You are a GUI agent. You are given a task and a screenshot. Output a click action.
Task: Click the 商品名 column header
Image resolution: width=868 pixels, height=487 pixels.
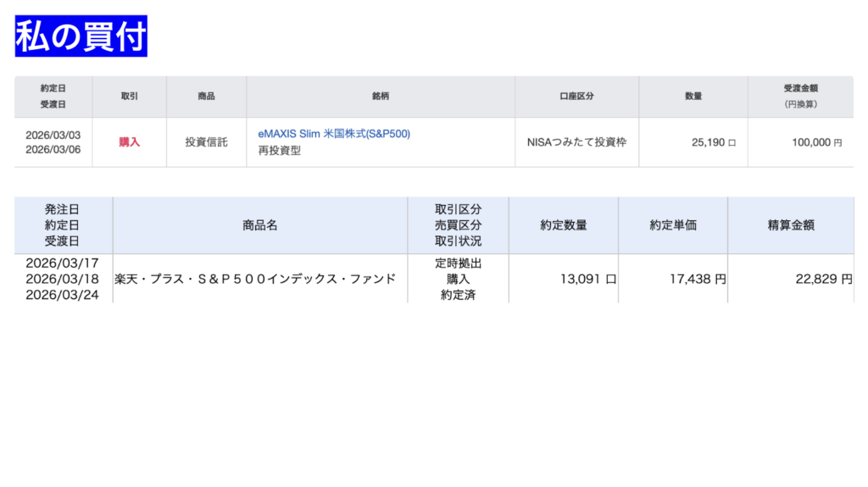click(x=259, y=225)
